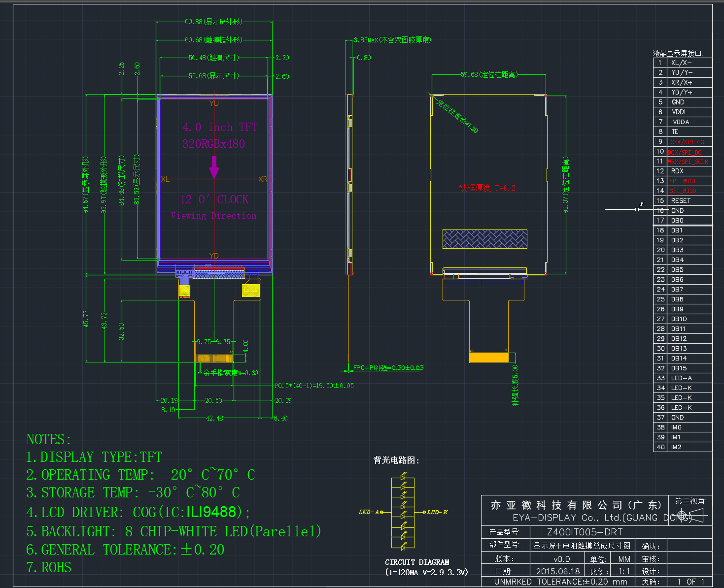Click the 'IM2' pin 40 entry

click(x=676, y=447)
